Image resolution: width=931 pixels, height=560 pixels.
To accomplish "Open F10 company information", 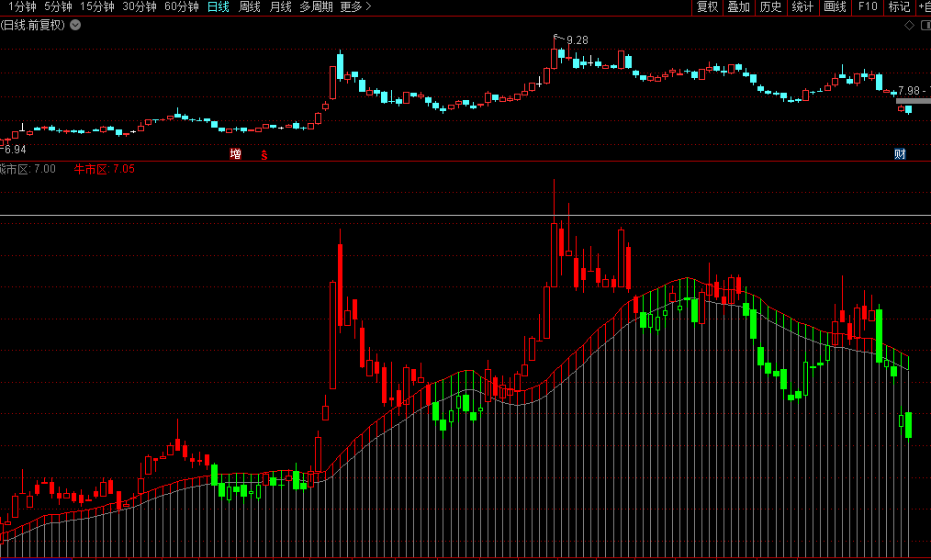I will point(868,7).
